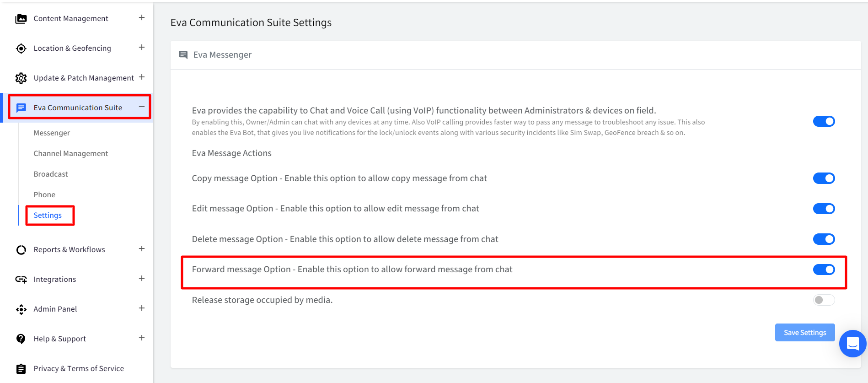This screenshot has width=868, height=383.
Task: Click the Reports & Workflows label
Action: pyautogui.click(x=69, y=250)
